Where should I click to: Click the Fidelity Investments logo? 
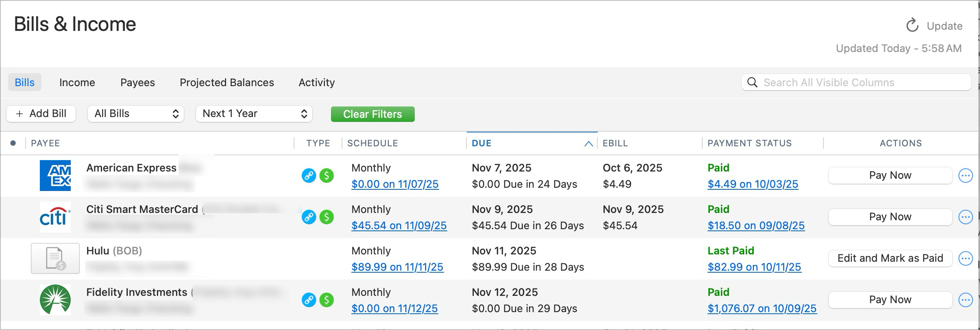point(55,300)
